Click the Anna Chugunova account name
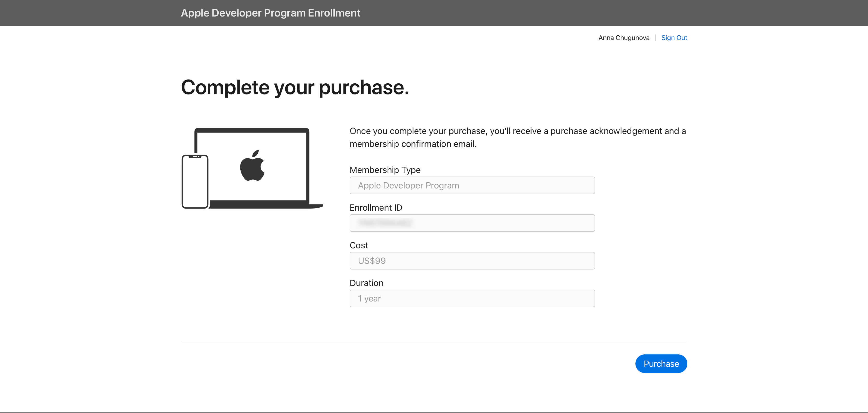Viewport: 868px width, 413px height. tap(624, 38)
